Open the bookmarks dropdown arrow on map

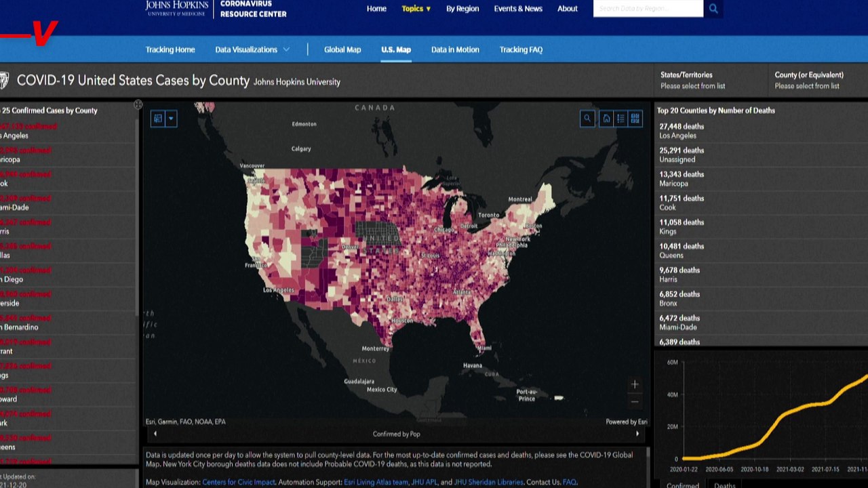click(171, 119)
